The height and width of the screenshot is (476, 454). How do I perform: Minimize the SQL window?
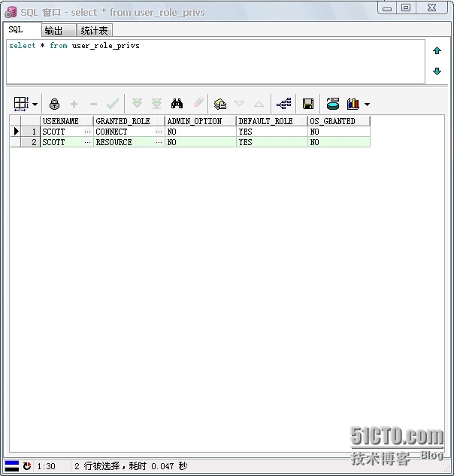point(387,8)
